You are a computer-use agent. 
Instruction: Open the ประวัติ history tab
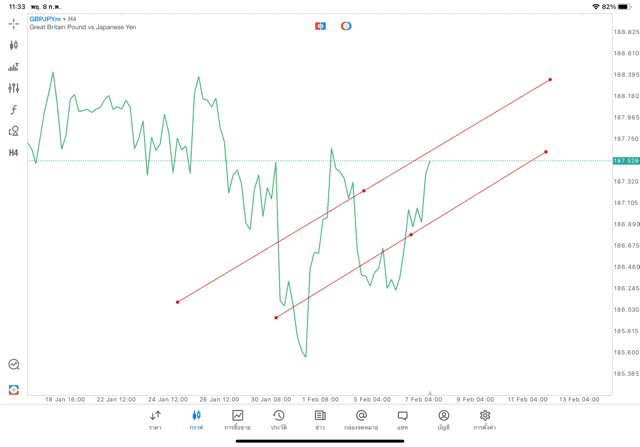(279, 420)
